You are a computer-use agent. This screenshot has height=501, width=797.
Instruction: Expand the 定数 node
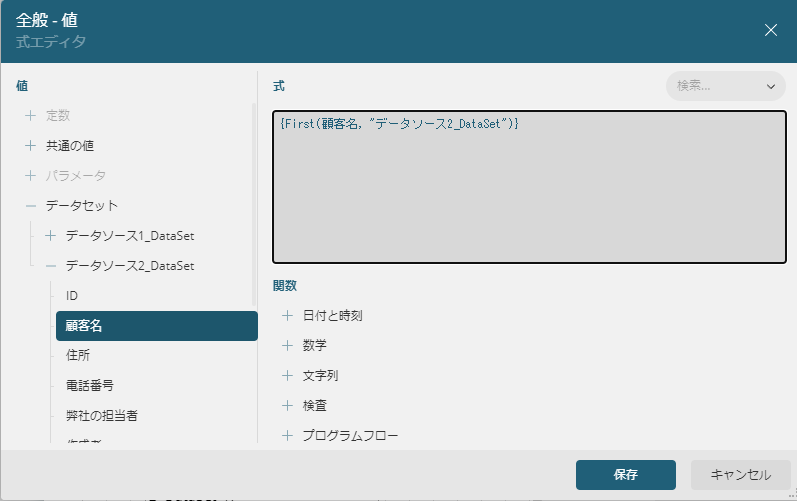(30, 116)
